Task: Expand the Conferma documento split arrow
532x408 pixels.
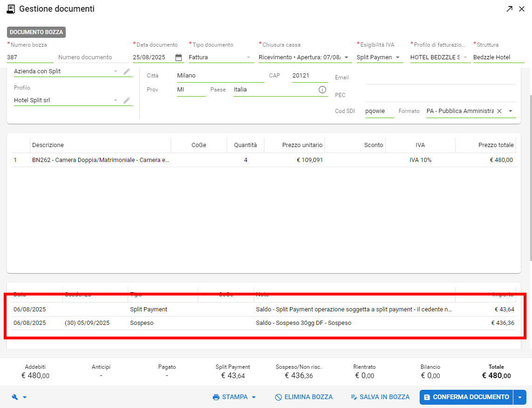Action: pos(520,397)
